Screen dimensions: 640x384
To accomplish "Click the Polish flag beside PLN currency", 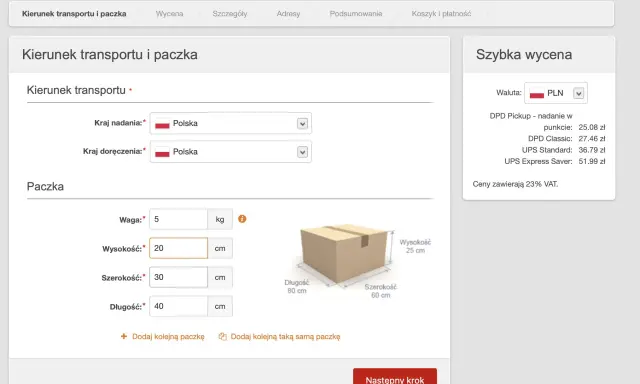I will point(536,93).
